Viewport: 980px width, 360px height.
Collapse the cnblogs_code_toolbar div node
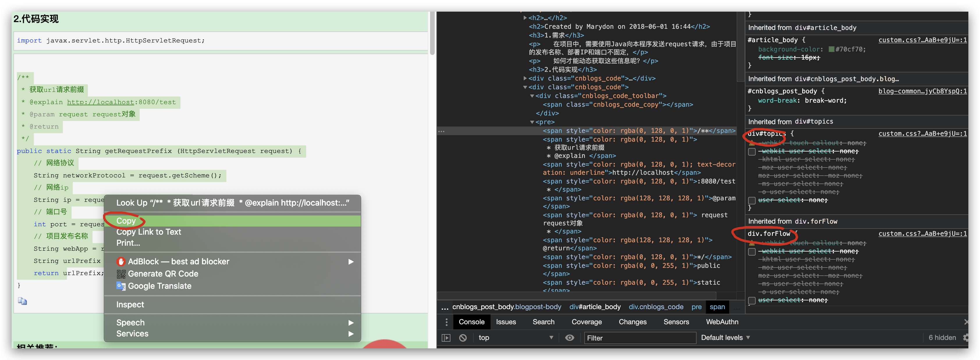click(532, 96)
